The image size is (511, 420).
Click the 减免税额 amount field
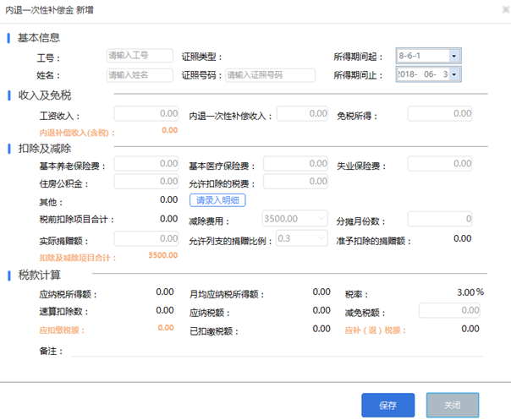pyautogui.click(x=438, y=310)
